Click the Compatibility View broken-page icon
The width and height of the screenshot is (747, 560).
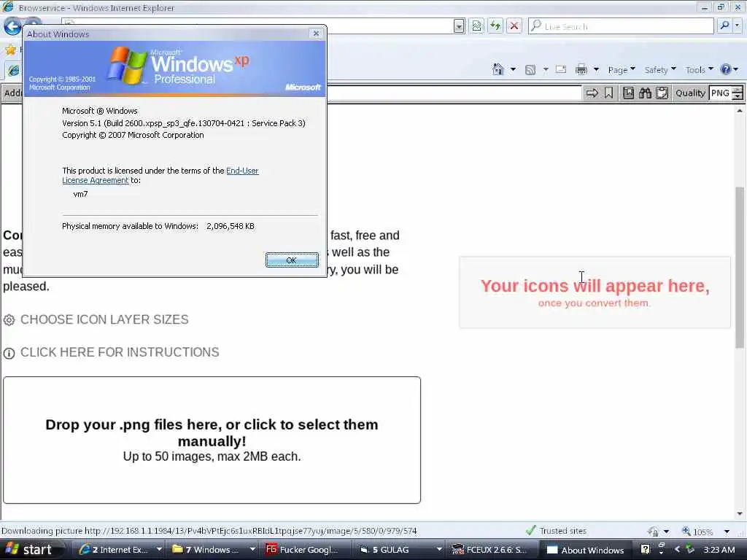(476, 26)
